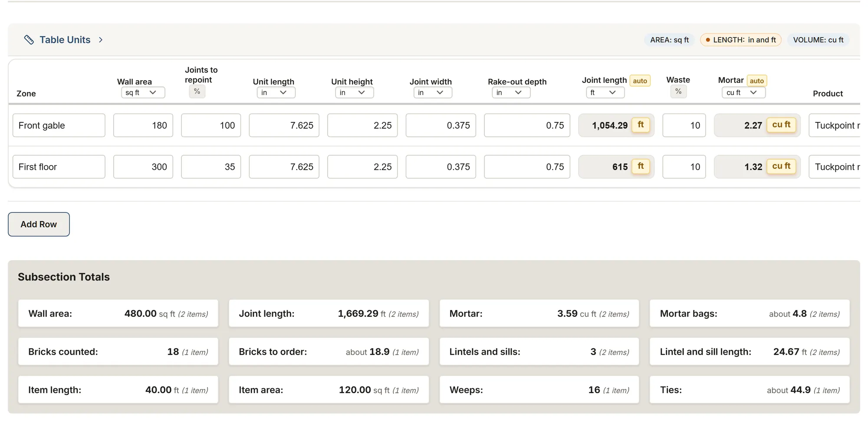Click the VOLUME: cu ft pill
868x421 pixels.
coord(818,40)
